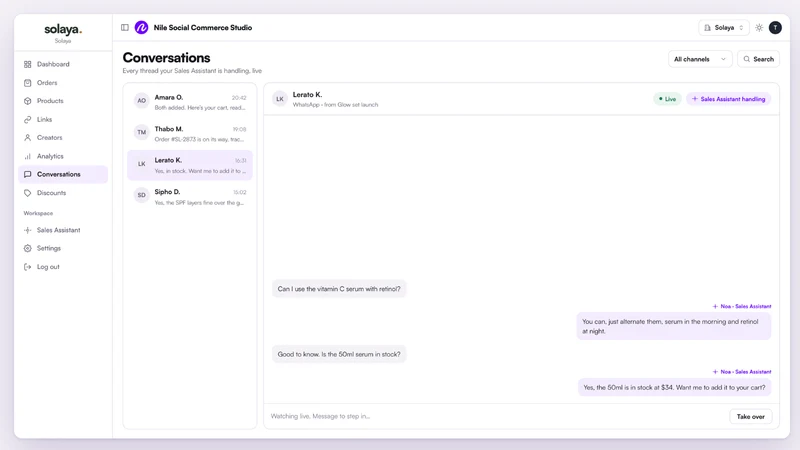Open Amara O. conversation thread
Screen dimensions: 800x450
click(x=190, y=102)
